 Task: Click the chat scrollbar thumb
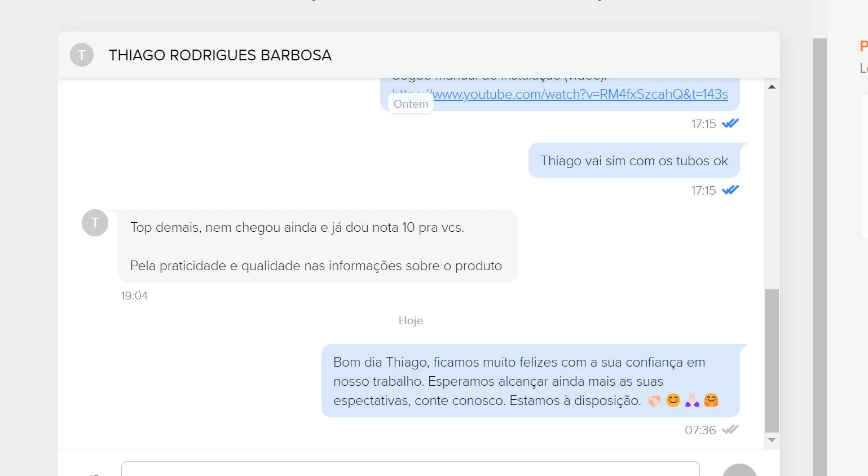tap(772, 361)
